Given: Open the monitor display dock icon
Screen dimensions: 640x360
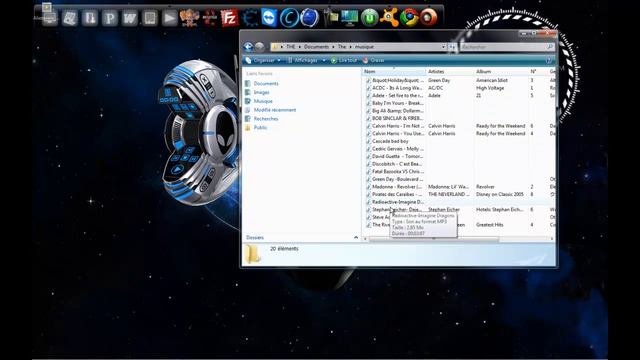Looking at the screenshot, I should coord(350,18).
